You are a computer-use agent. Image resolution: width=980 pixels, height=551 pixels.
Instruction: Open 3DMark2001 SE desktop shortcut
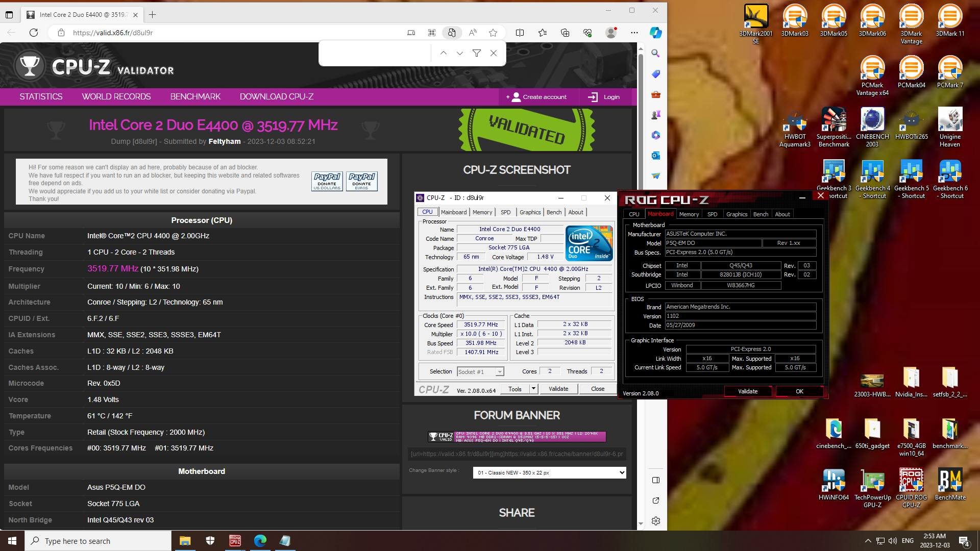coord(756,24)
